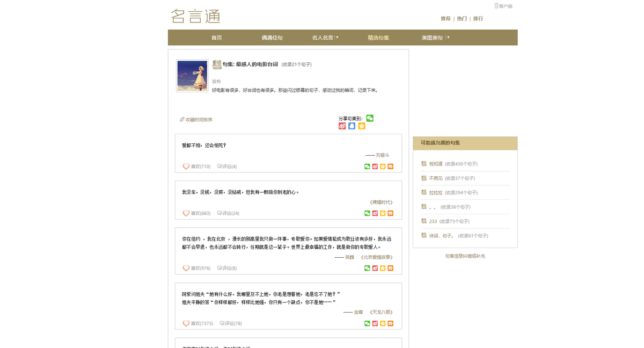Click author 金庸
Viewport: 644px width, 348px height.
tap(358, 312)
